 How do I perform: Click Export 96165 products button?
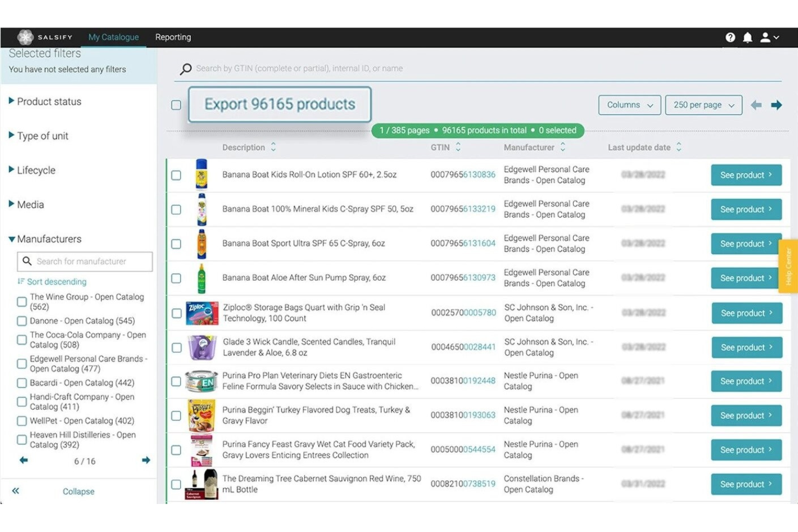tap(280, 105)
